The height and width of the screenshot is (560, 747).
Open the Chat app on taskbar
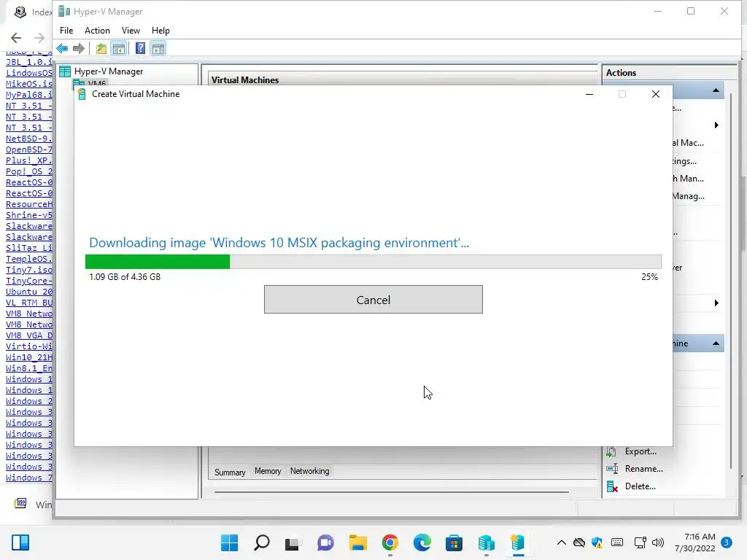tap(325, 542)
